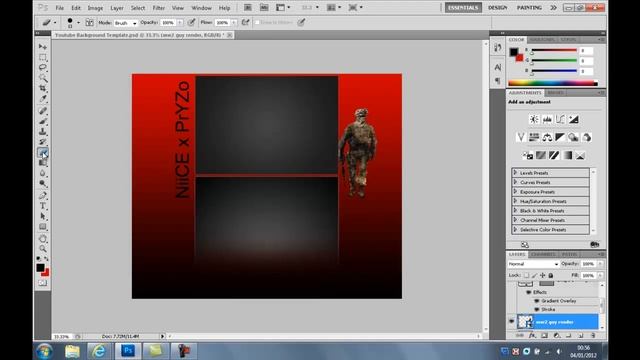Expand Curves Presets

point(515,182)
